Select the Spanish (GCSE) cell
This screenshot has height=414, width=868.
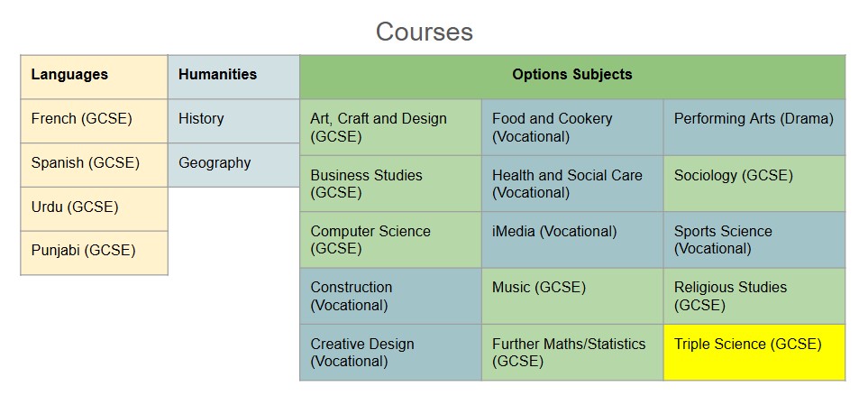[x=94, y=165]
